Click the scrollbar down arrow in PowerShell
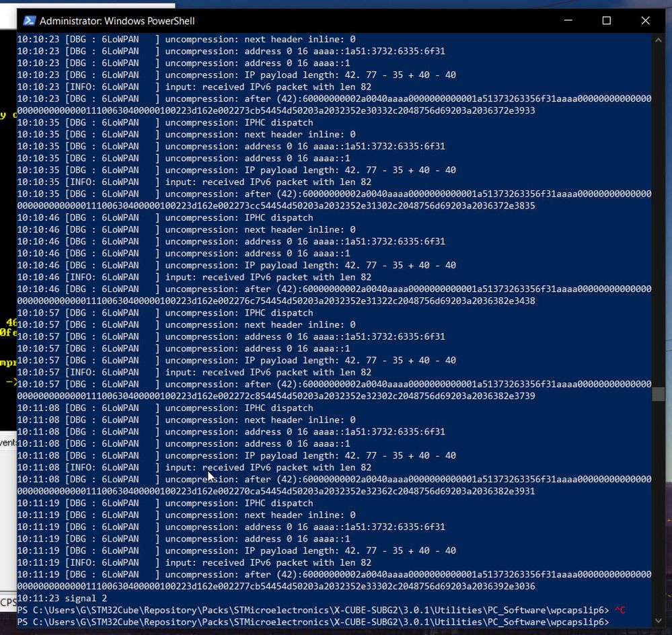 click(659, 620)
